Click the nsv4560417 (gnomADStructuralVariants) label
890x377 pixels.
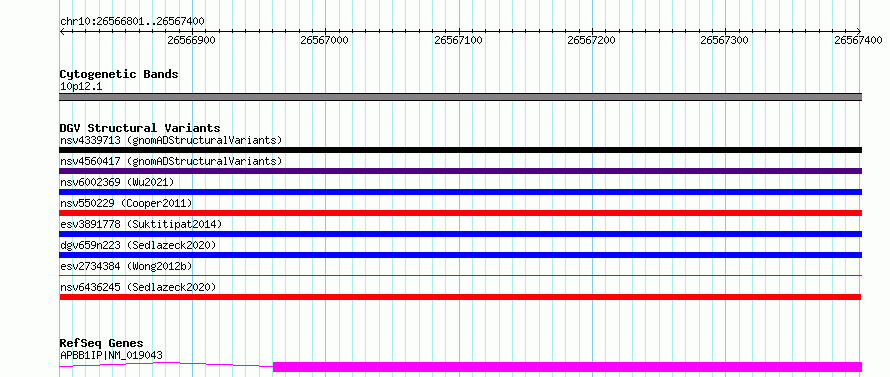[171, 161]
